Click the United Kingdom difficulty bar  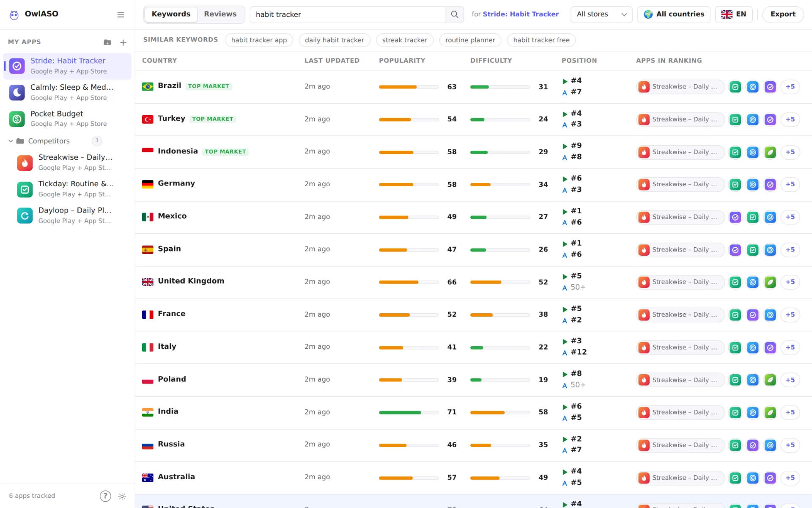click(500, 282)
